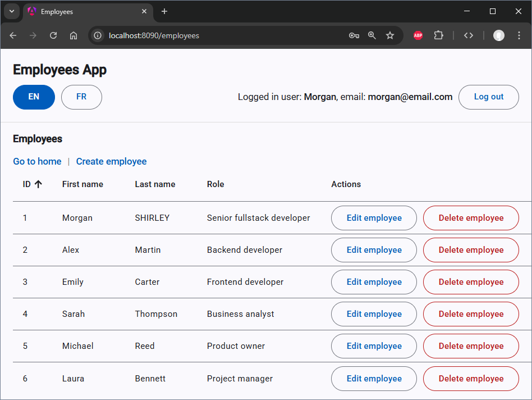Open the password manager key icon

coord(354,35)
